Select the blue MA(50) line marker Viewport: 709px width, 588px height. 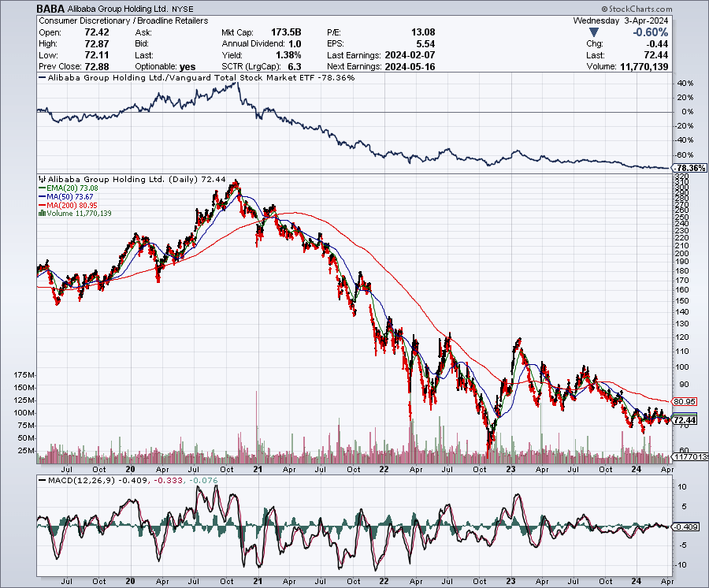(42, 197)
